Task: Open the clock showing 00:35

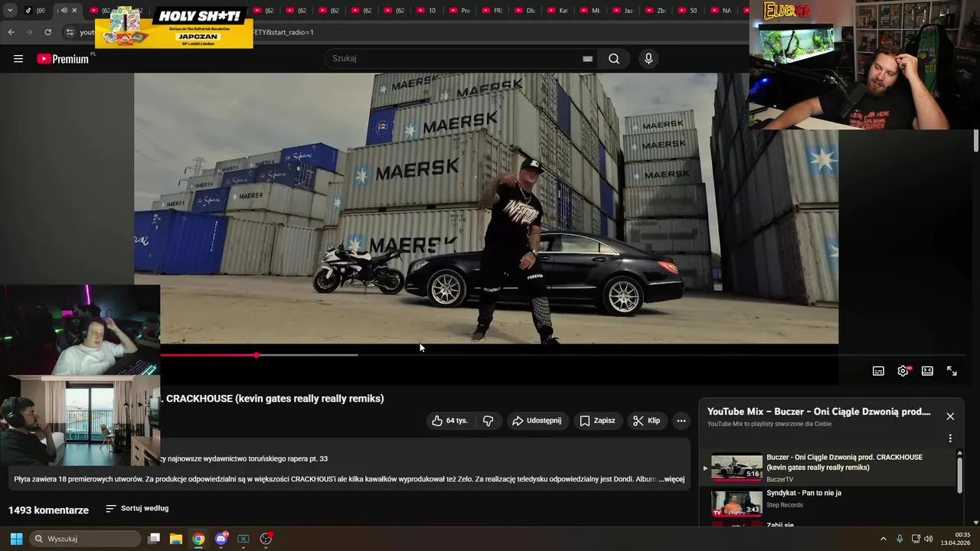Action: pyautogui.click(x=957, y=539)
